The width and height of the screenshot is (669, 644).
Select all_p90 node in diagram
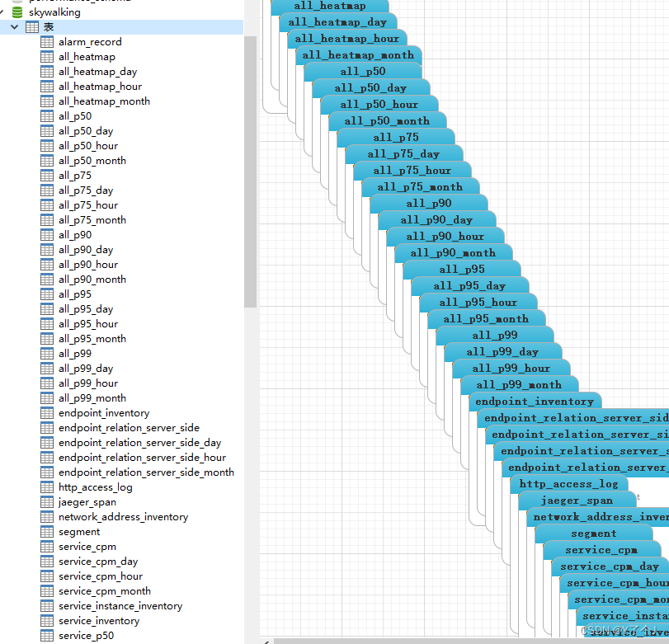click(429, 204)
